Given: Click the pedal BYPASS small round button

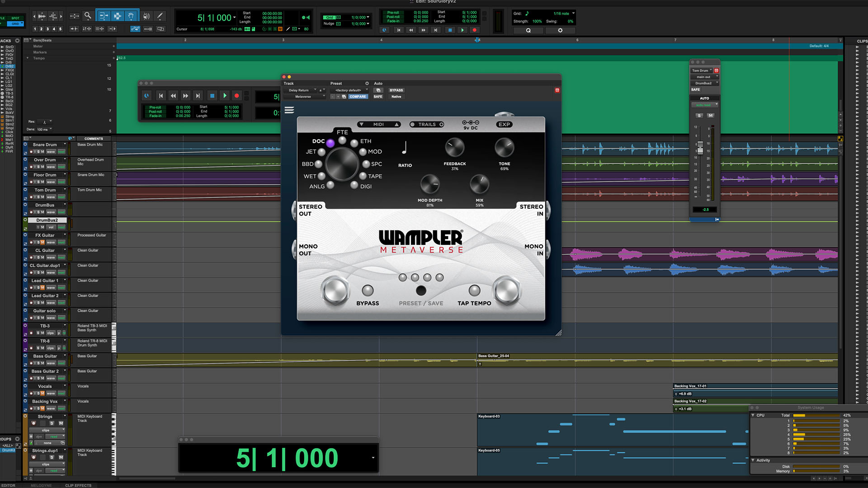Looking at the screenshot, I should pos(368,290).
